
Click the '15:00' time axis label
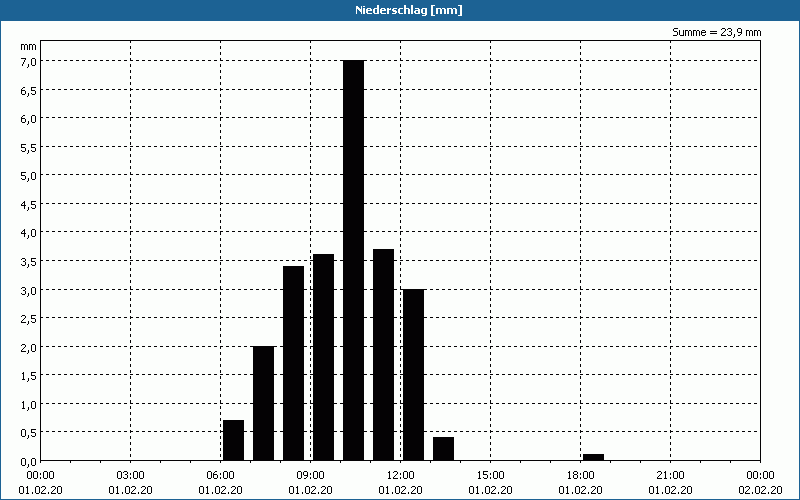click(x=490, y=476)
